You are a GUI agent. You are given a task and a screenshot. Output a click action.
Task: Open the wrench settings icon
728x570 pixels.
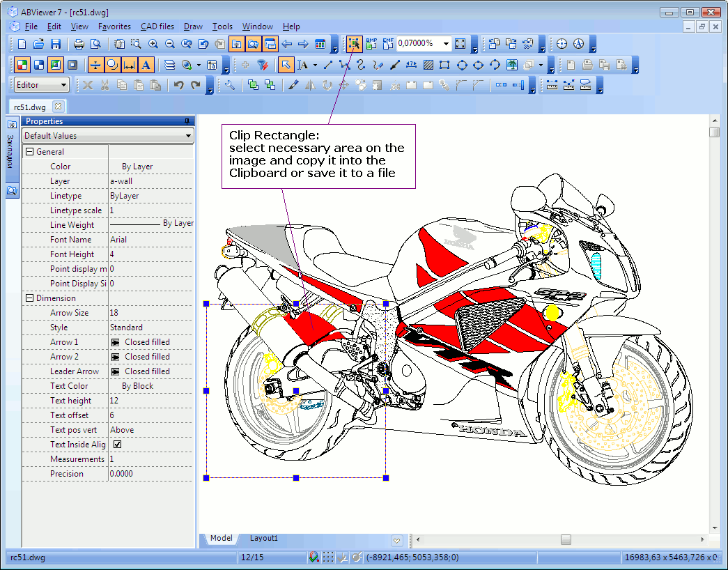pos(229,85)
